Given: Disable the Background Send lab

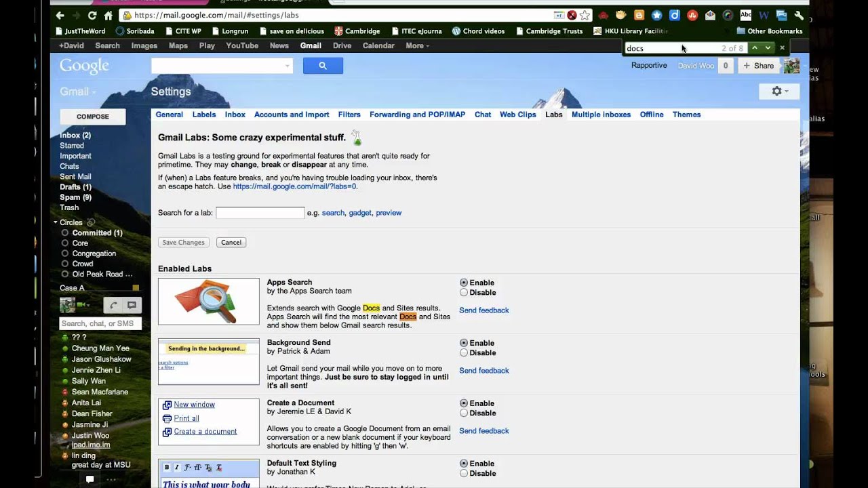Looking at the screenshot, I should point(464,353).
